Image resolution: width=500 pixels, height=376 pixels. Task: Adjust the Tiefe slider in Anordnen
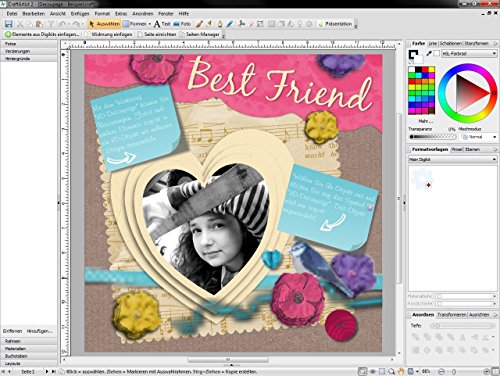coord(463,326)
